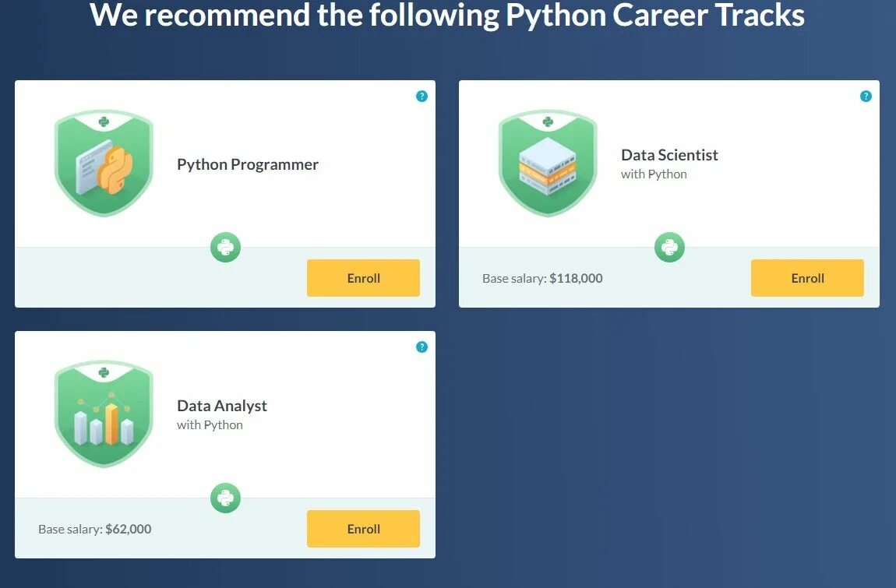Click "with Python" subtitle under Data Scientist
This screenshot has height=588, width=896.
(654, 174)
